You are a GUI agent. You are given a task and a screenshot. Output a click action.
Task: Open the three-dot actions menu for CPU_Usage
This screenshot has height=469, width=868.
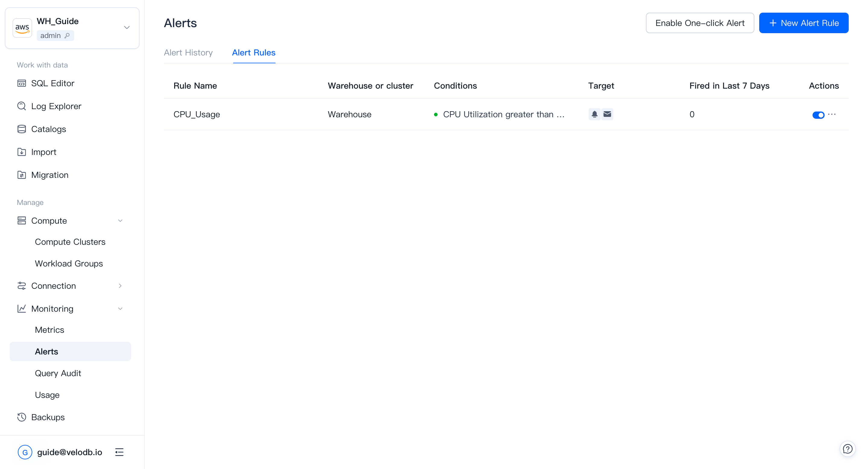832,115
